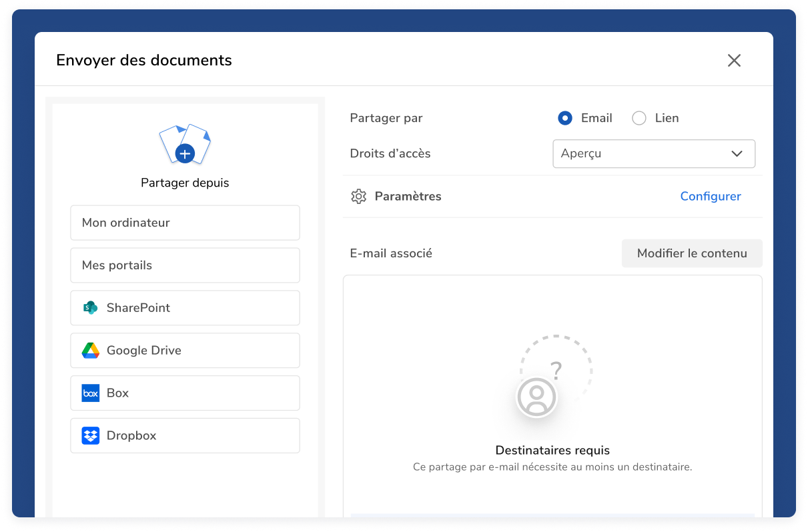Click the Partager depuis caption

(185, 183)
